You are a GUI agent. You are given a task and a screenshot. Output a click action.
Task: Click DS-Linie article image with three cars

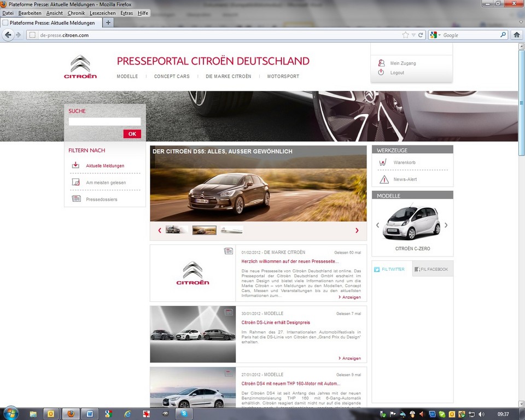pyautogui.click(x=193, y=334)
